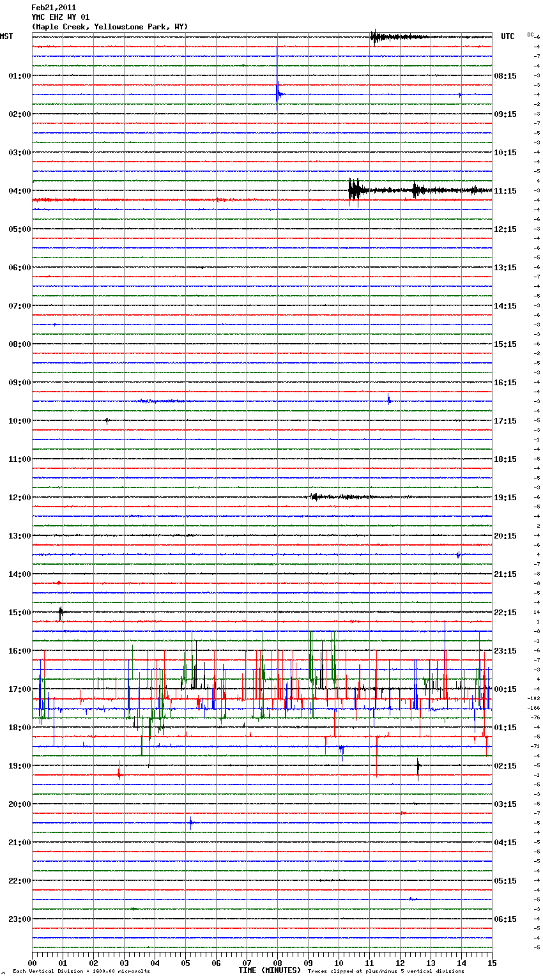Select the 21:00 MST time label
The height and width of the screenshot is (980, 543).
(20, 842)
